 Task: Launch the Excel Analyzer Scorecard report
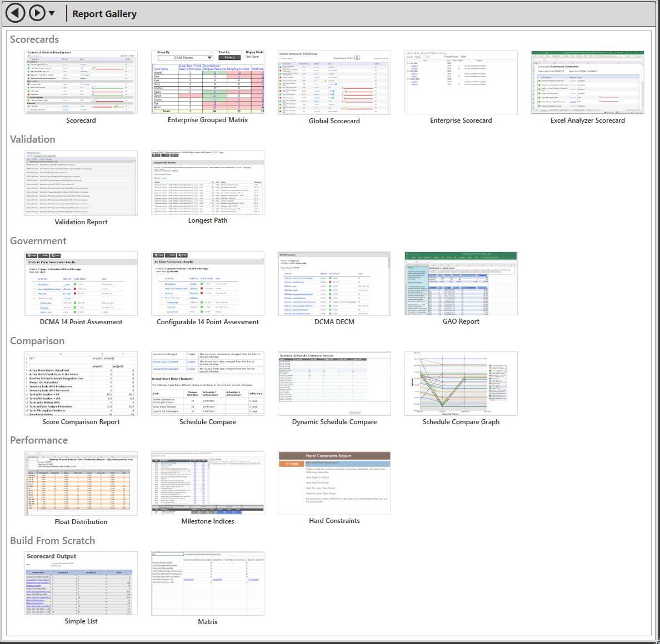click(588, 83)
